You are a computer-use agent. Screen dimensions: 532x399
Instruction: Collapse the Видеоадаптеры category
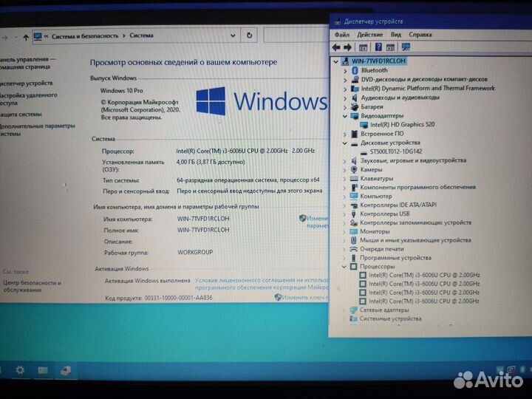coord(345,116)
